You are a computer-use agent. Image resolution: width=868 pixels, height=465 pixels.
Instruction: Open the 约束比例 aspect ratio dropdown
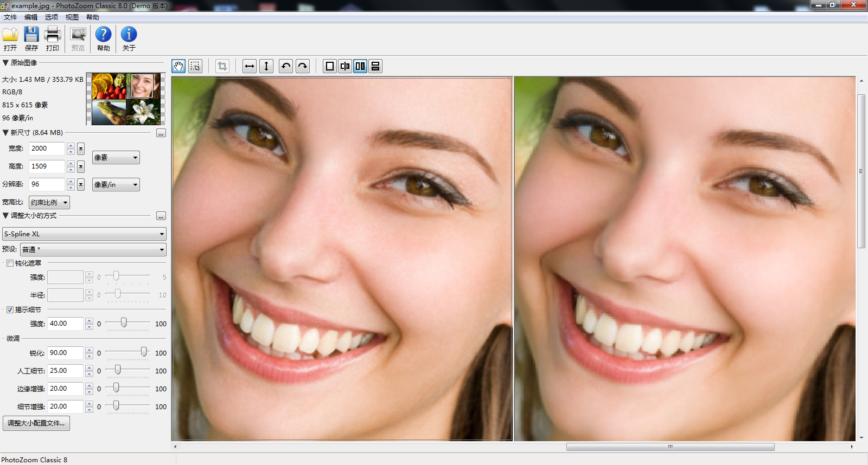click(x=49, y=203)
